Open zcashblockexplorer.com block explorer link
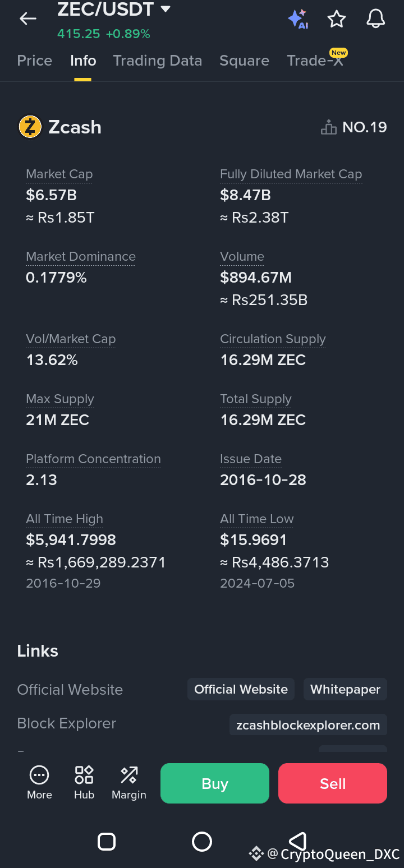This screenshot has height=868, width=404. point(308,725)
